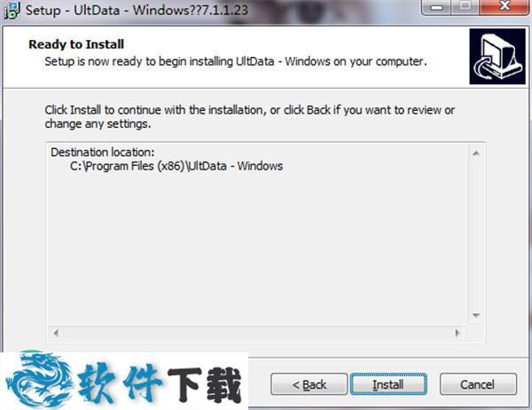This screenshot has width=532, height=410.
Task: Minimize the setup window
Action: point(436,7)
